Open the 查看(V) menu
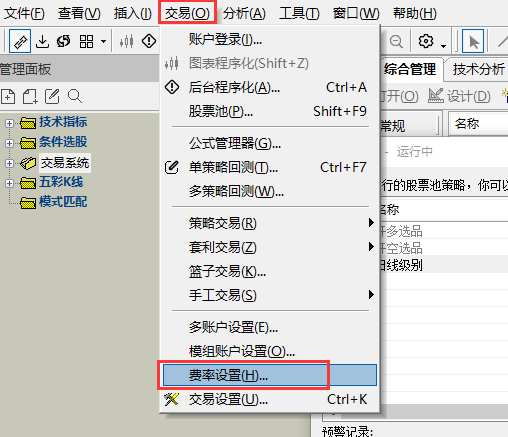 (x=79, y=13)
